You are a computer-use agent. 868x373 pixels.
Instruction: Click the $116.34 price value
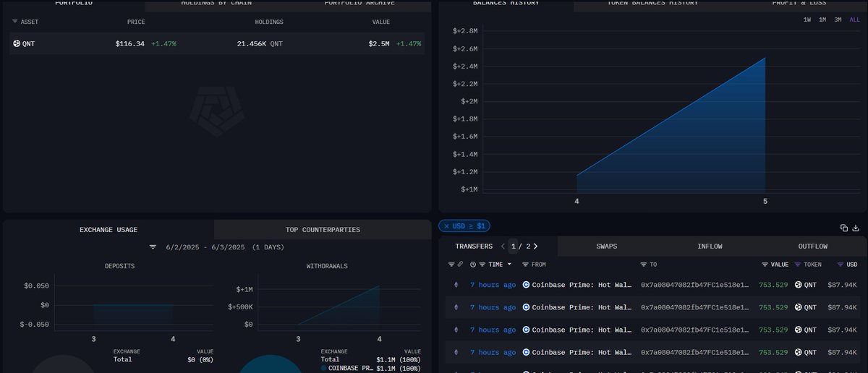[130, 44]
